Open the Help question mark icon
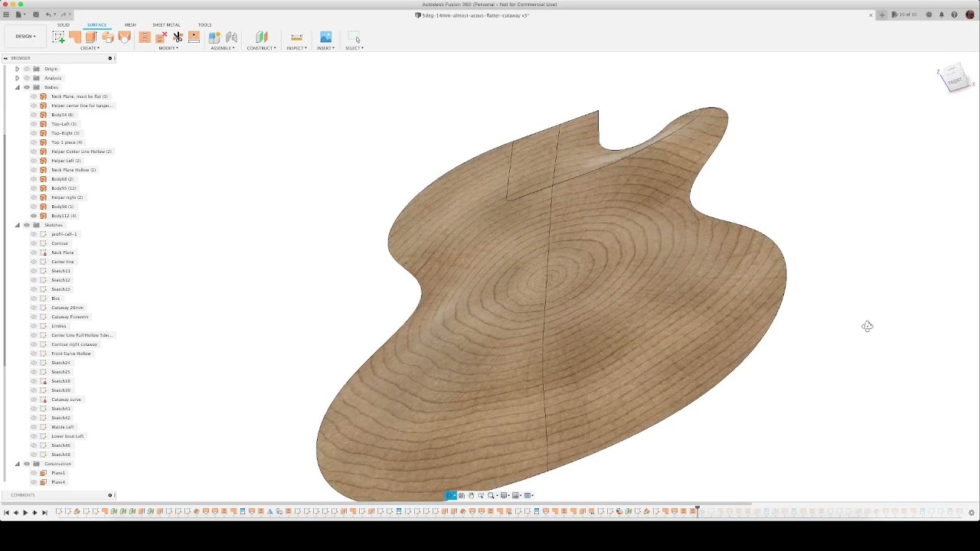The image size is (980, 551). click(x=954, y=15)
